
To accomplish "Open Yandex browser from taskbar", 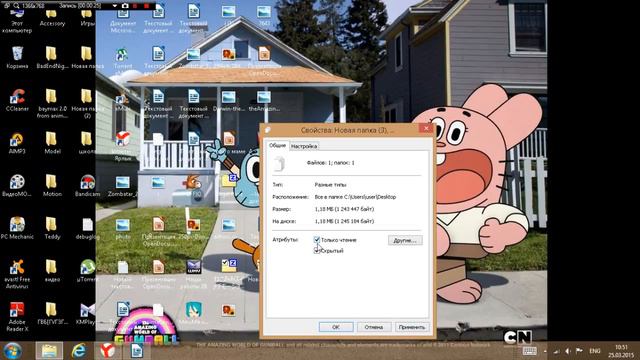I will [x=107, y=351].
